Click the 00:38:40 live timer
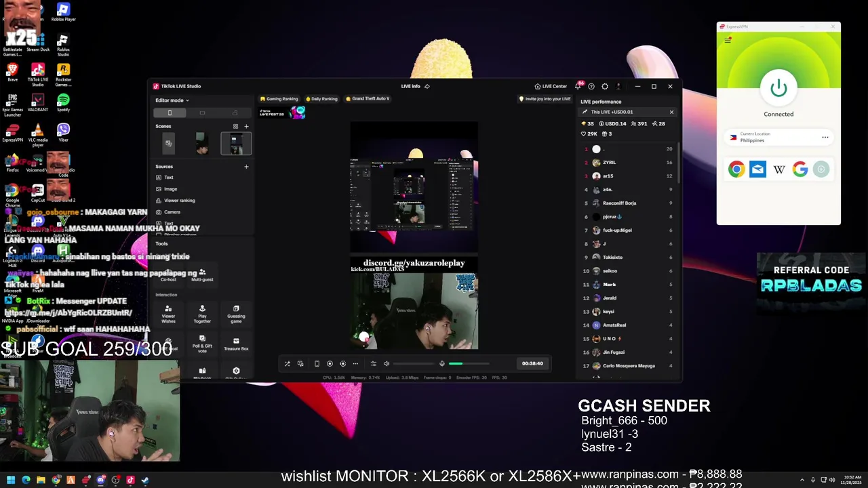This screenshot has width=868, height=488. (x=532, y=363)
